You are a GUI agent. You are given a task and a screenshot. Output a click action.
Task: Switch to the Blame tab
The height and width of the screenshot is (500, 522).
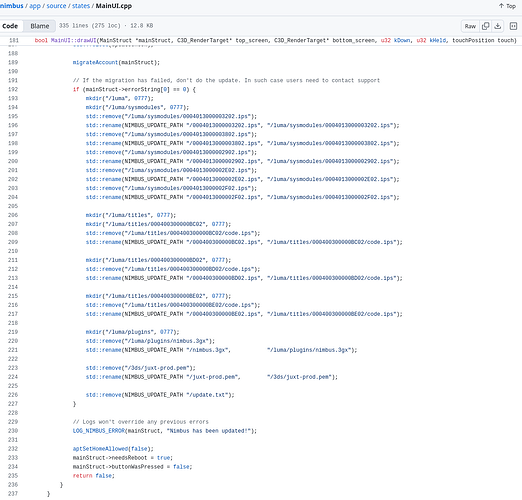[40, 26]
